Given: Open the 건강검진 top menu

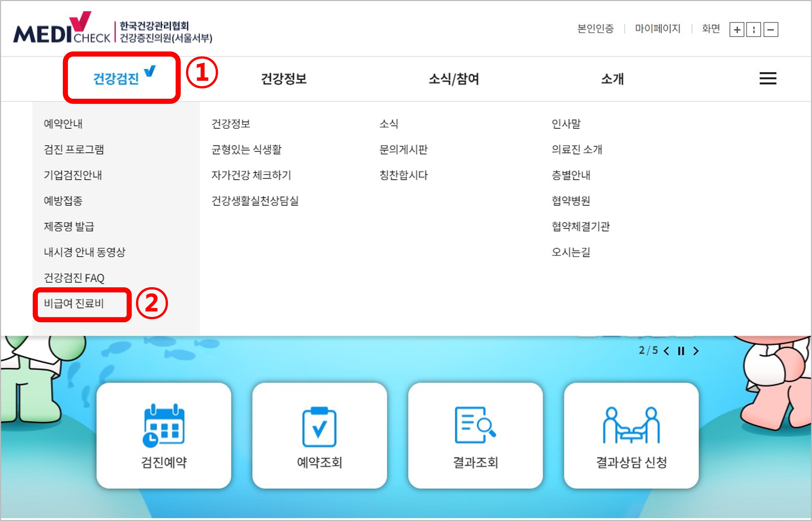Looking at the screenshot, I should click(116, 79).
